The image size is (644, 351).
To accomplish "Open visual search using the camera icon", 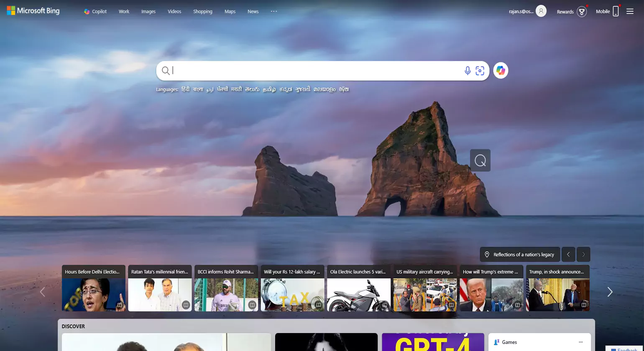I will 480,70.
